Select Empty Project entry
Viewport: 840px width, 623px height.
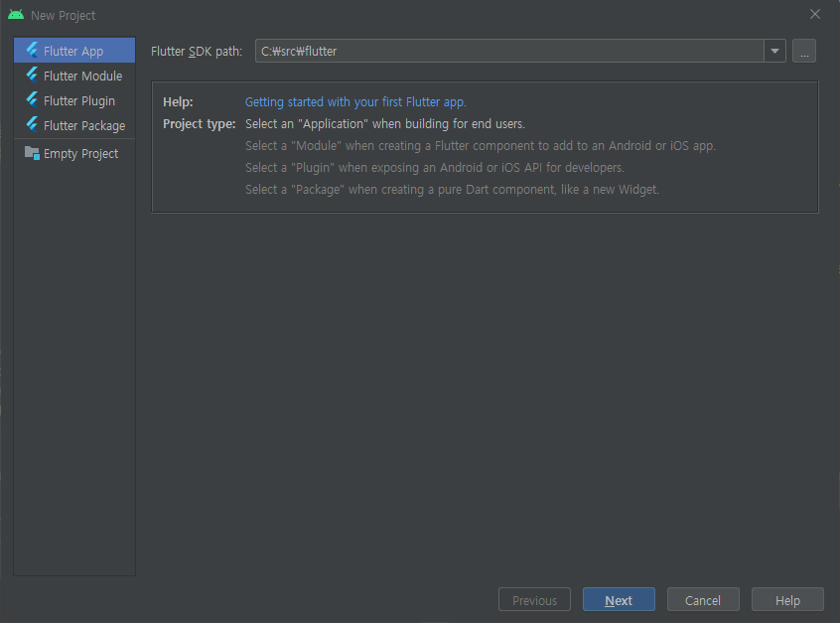tap(74, 153)
